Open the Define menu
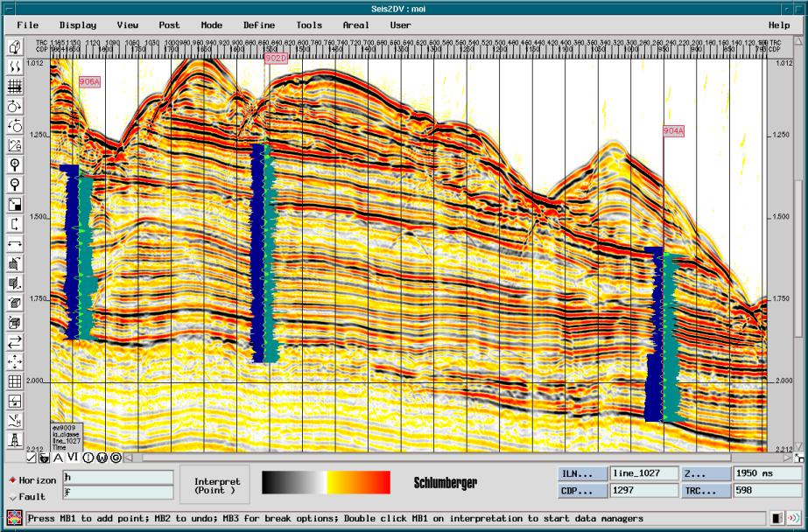Viewport: 808px width, 532px height. [x=258, y=25]
